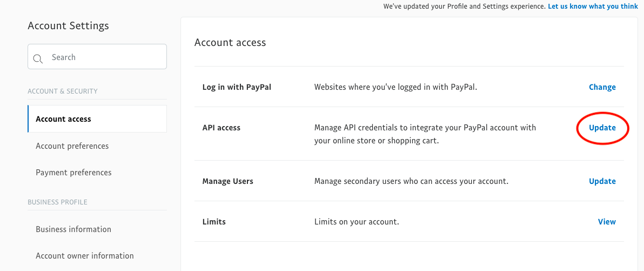644x271 pixels.
Task: Click the search magnifier icon
Action: point(38,58)
